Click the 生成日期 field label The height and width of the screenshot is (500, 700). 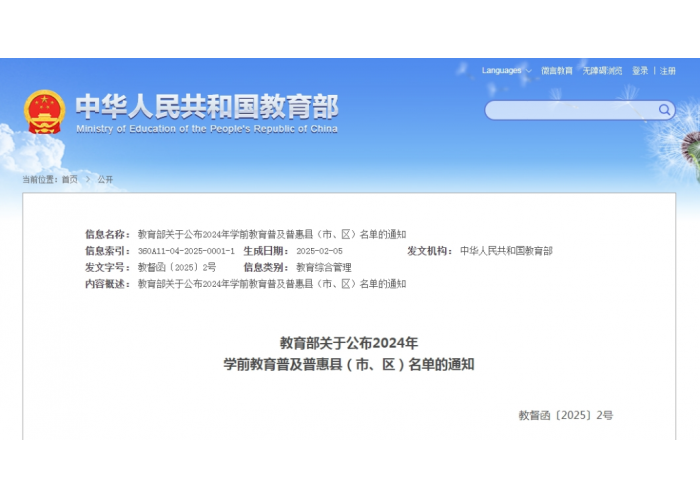click(266, 251)
